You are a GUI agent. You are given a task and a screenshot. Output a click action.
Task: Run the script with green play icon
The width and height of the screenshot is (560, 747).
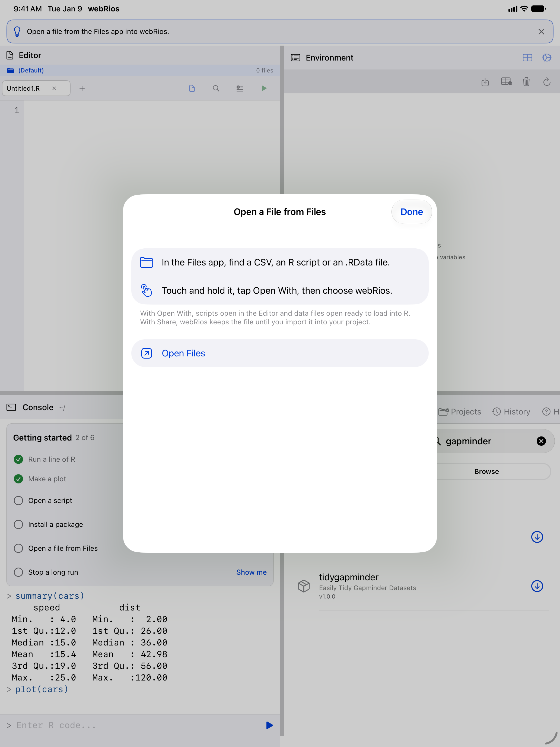tap(264, 88)
